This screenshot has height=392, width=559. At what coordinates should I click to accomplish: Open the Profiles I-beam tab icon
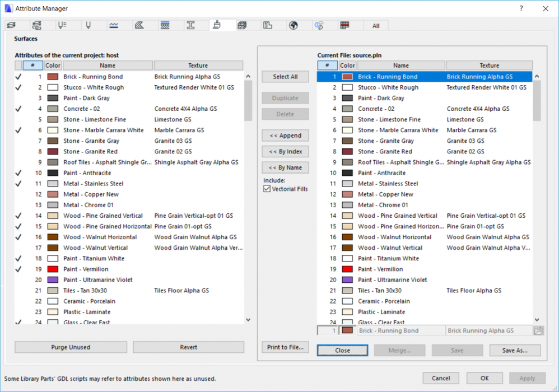coord(191,25)
